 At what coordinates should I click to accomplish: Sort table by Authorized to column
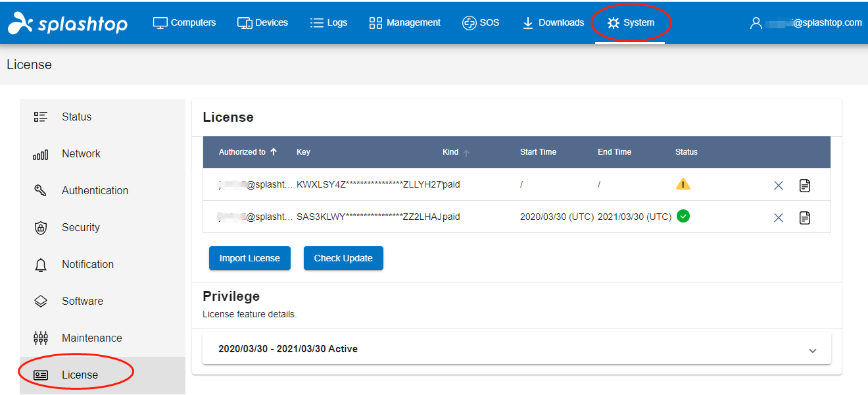tap(247, 151)
